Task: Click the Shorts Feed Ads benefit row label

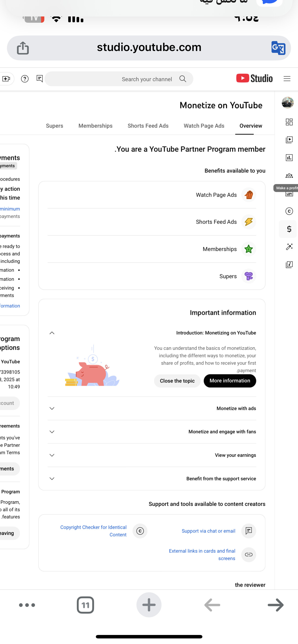Action: [216, 222]
